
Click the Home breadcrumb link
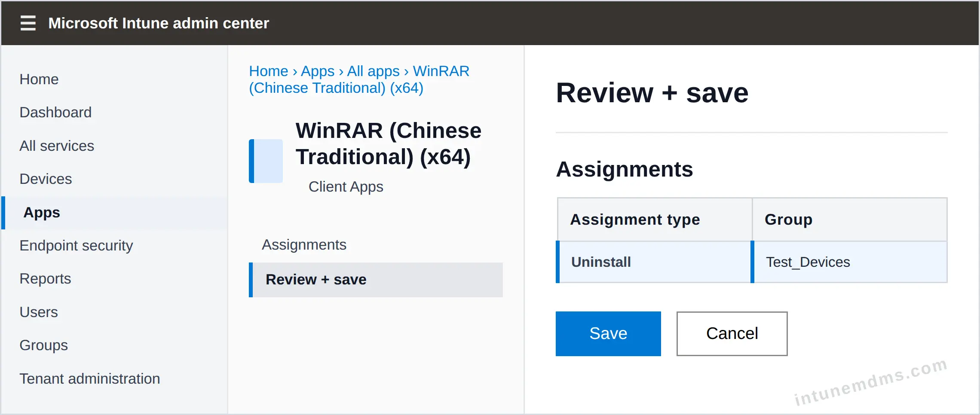(x=269, y=71)
